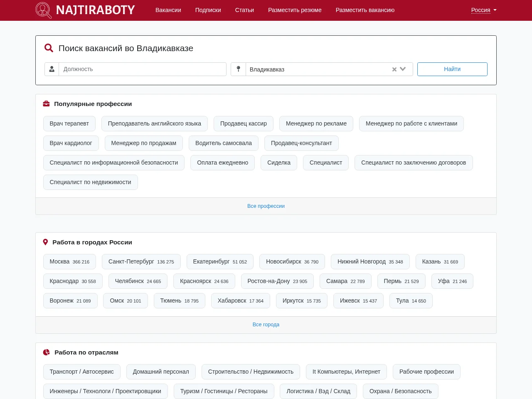This screenshot has width=532, height=399.
Task: Select Менеджер по продажам tag
Action: click(x=144, y=143)
